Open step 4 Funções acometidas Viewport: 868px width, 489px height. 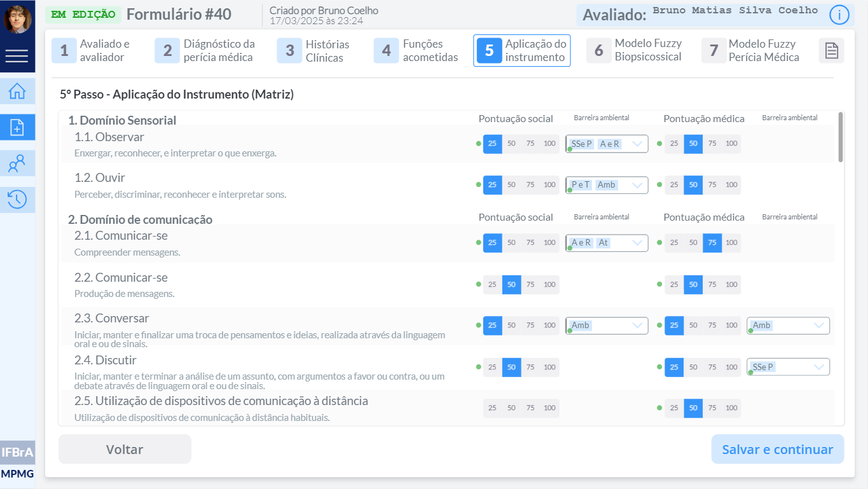pos(417,51)
